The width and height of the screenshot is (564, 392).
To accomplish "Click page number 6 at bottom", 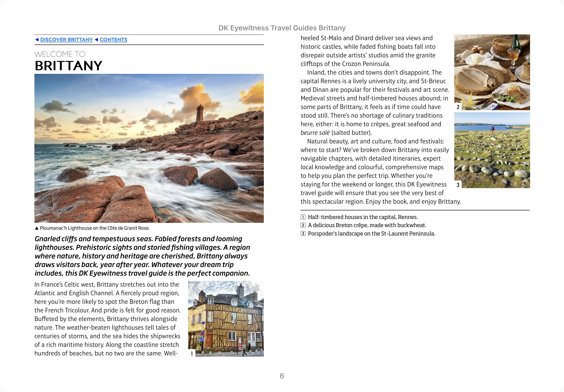I will pyautogui.click(x=282, y=376).
